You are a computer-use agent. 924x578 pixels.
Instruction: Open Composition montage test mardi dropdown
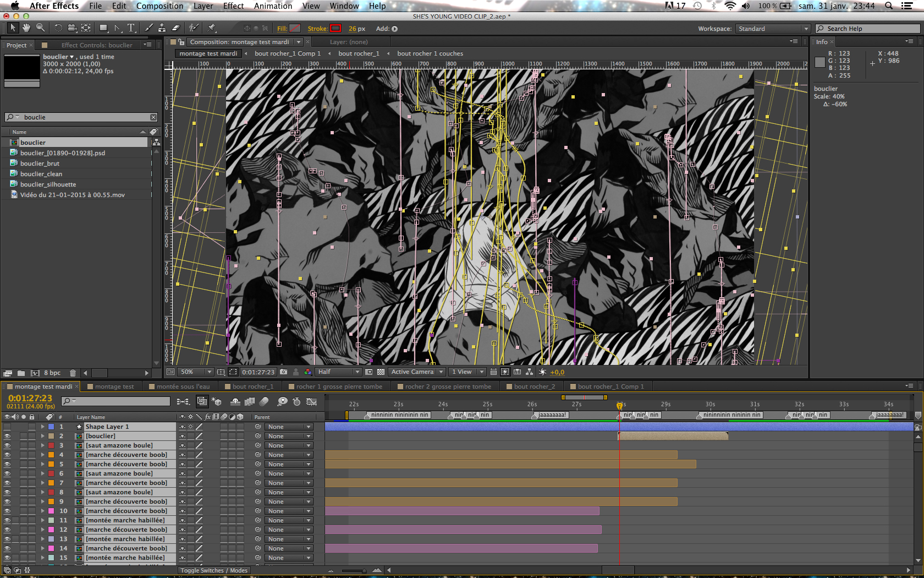coord(299,42)
